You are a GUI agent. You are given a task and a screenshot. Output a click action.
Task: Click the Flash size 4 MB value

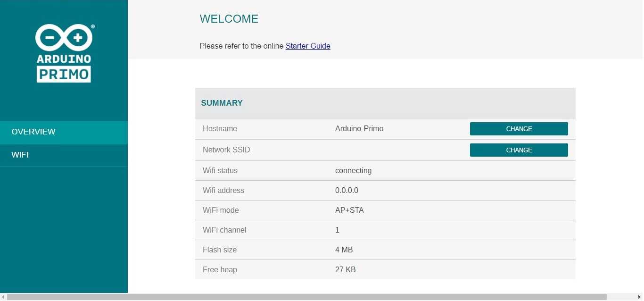[344, 250]
